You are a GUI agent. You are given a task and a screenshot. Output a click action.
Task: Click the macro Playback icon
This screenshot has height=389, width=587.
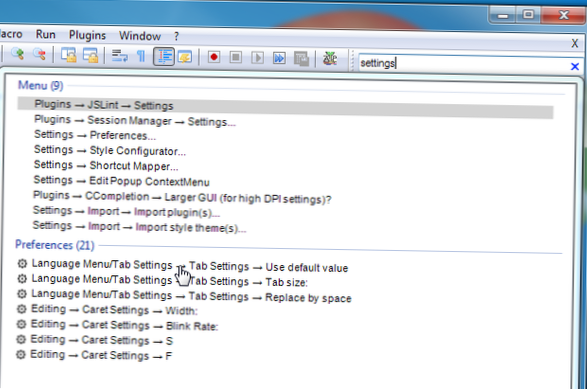coord(257,58)
